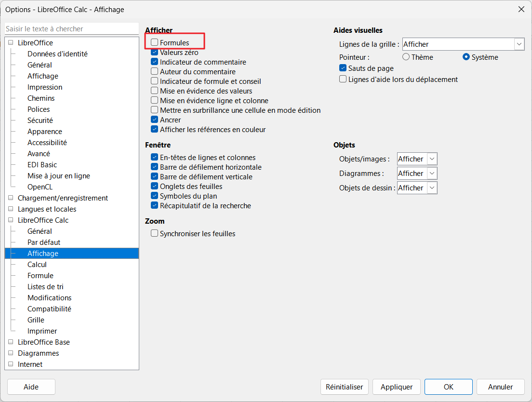Check Indicateur de formule et conseil
This screenshot has height=402, width=532.
pyautogui.click(x=154, y=81)
